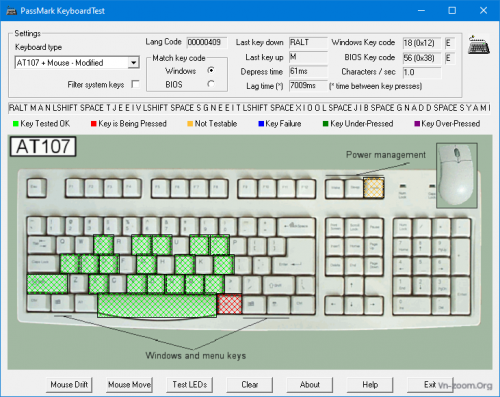
Task: Click the Wake power management key
Action: (x=335, y=189)
